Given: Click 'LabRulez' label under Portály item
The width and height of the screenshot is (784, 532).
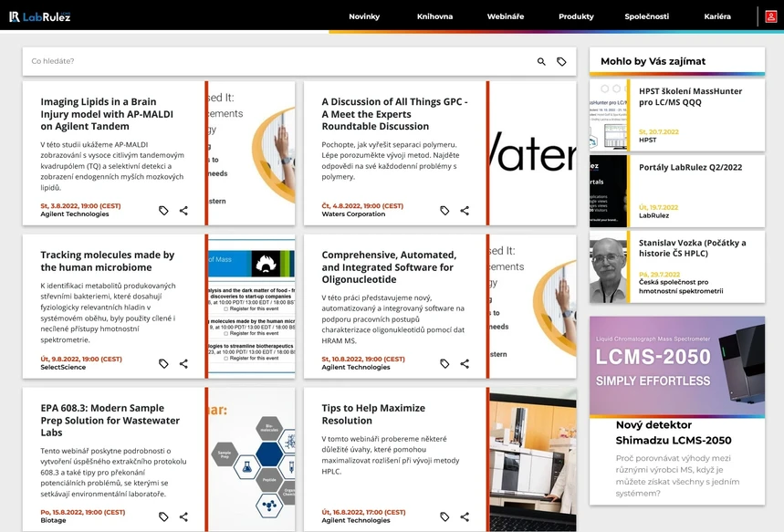Looking at the screenshot, I should 653,215.
